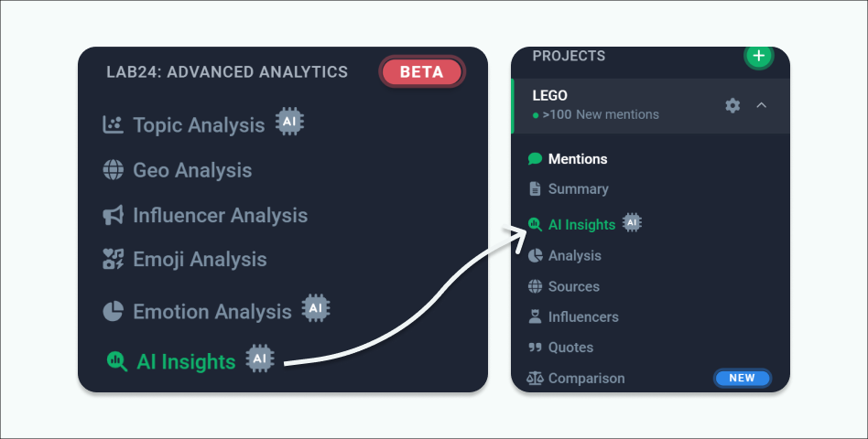Screen dimensions: 868x439
Task: Click the Emotion Analysis pie chart icon
Action: pyautogui.click(x=113, y=311)
